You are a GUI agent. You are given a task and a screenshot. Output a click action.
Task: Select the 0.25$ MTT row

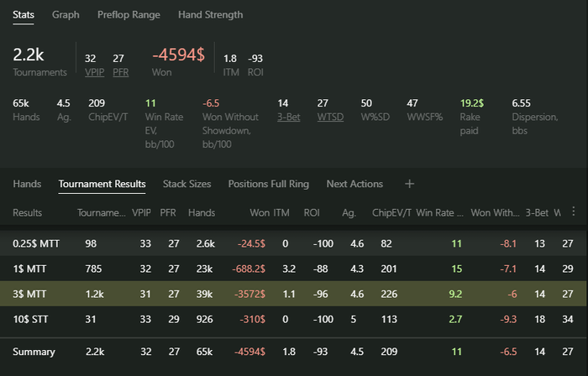(294, 243)
